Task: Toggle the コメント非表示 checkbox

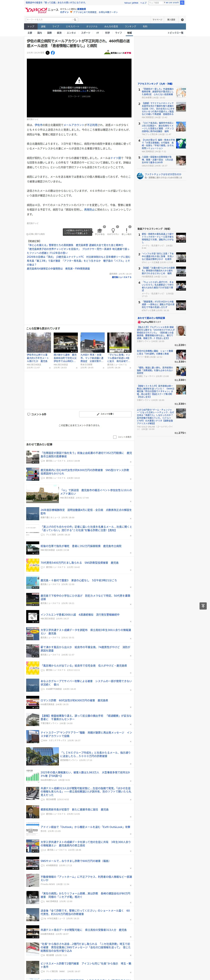Action: (115, 437)
